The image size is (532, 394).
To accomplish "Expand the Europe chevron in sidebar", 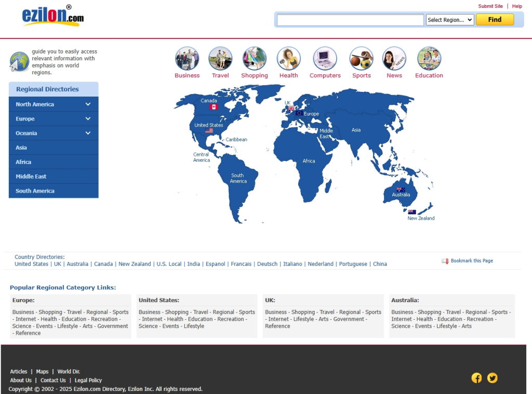I will pos(88,119).
